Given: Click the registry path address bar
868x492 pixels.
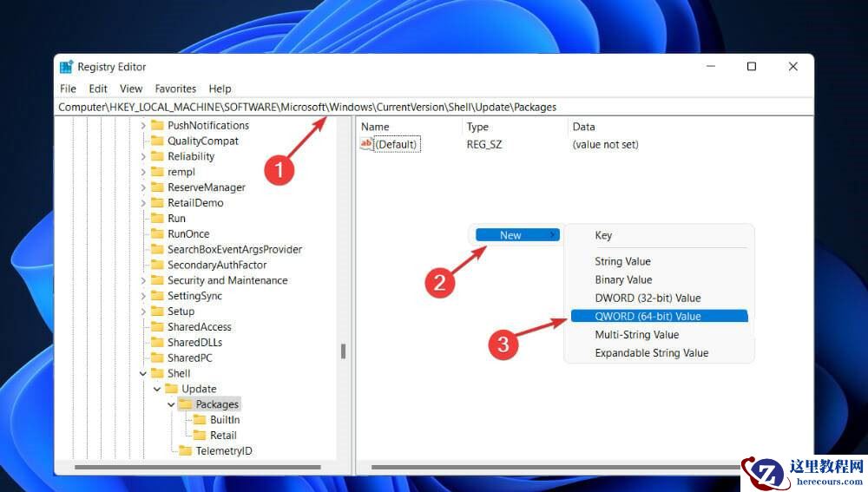Looking at the screenshot, I should click(434, 107).
